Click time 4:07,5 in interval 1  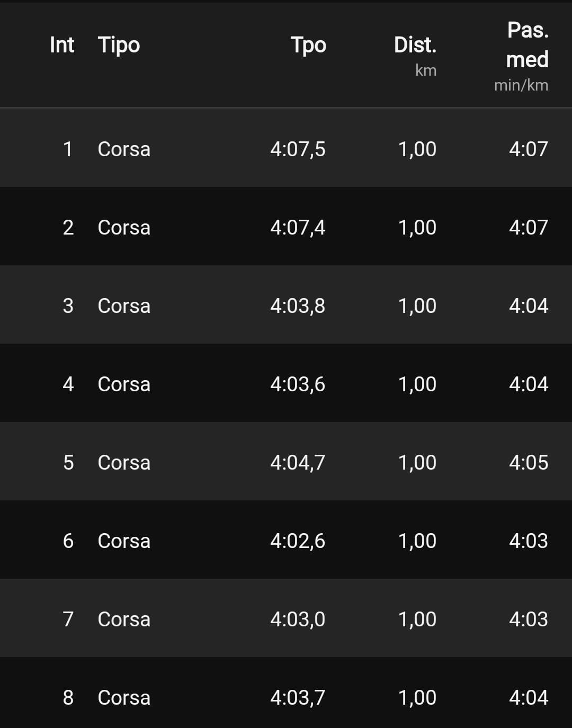298,149
